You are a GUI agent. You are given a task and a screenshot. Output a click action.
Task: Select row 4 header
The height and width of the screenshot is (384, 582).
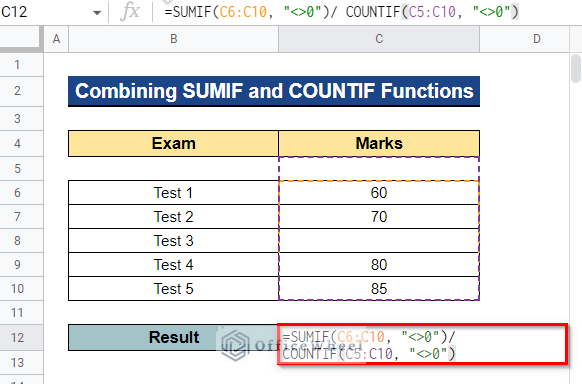[x=22, y=144]
